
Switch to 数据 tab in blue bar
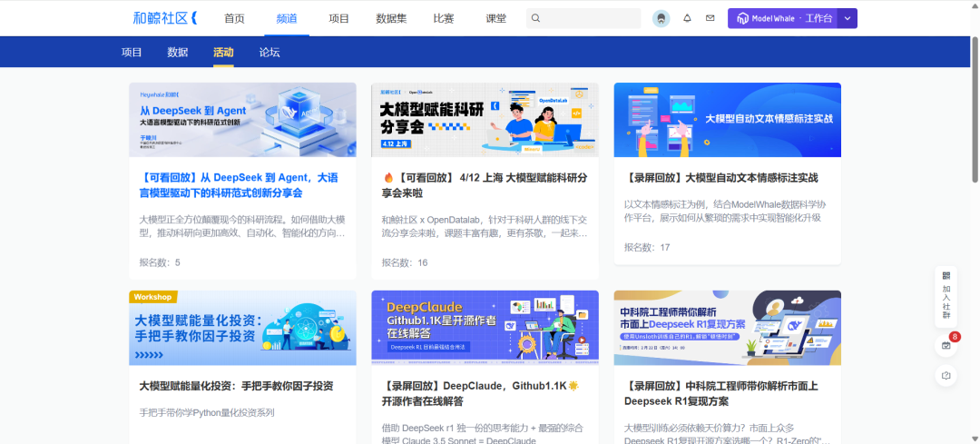178,52
